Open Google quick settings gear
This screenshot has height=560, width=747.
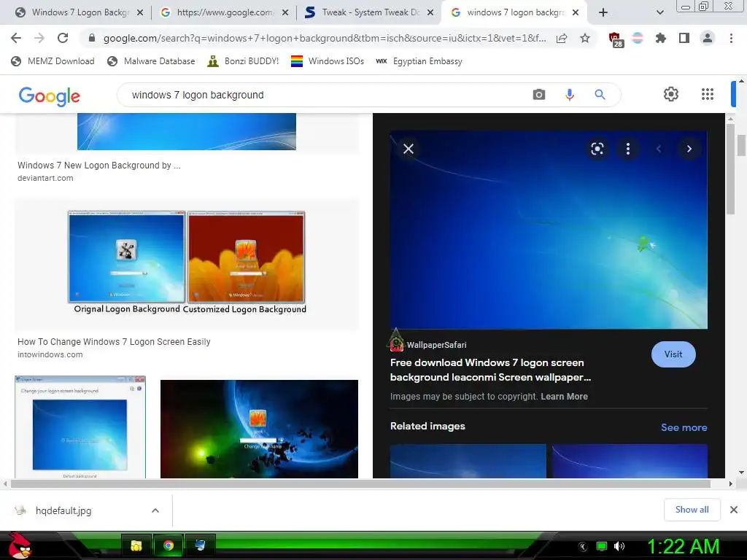[671, 94]
